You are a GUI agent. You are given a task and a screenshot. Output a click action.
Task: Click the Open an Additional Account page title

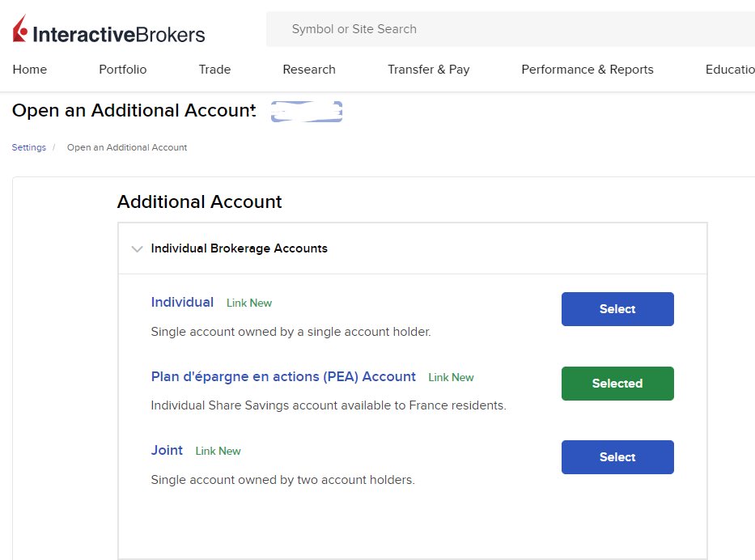click(x=134, y=110)
